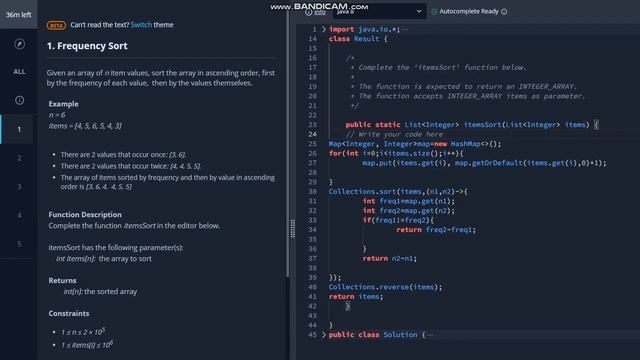Click the 'Collections.reverse(items);' code line
This screenshot has height=360, width=640.
(385, 287)
